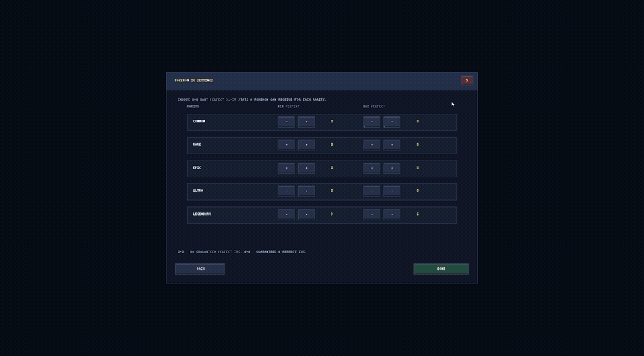Click the Max Perfect column header
This screenshot has height=356, width=644.
pyautogui.click(x=374, y=107)
